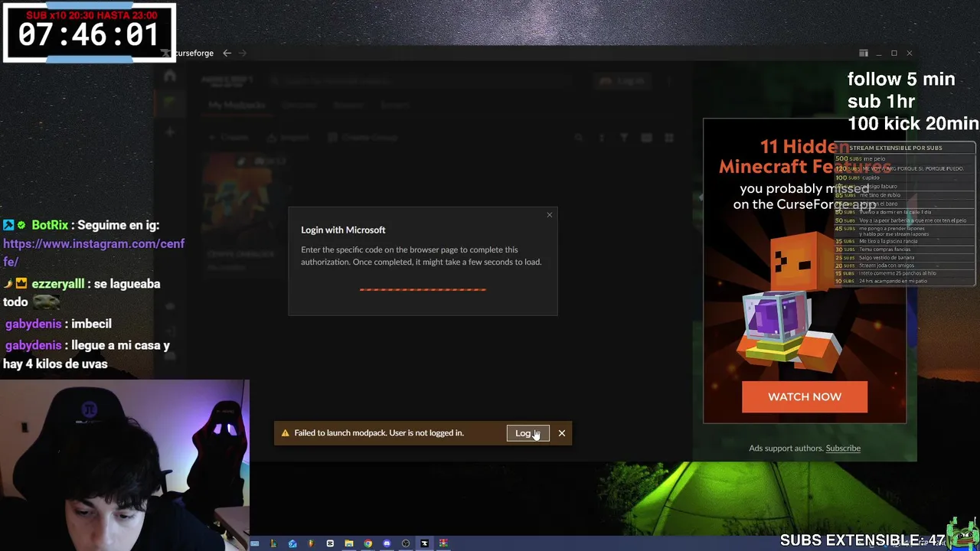Open Google Chrome from the taskbar
The image size is (980, 551).
pos(367,543)
